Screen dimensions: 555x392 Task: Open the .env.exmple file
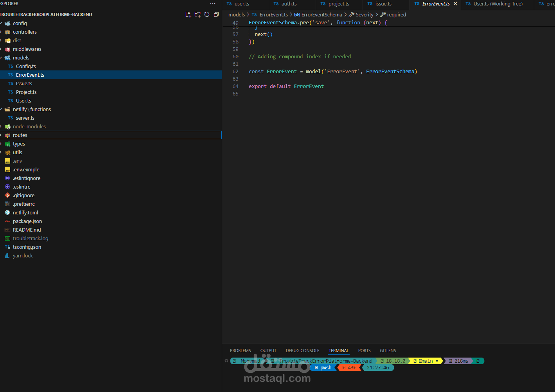[x=111, y=169]
